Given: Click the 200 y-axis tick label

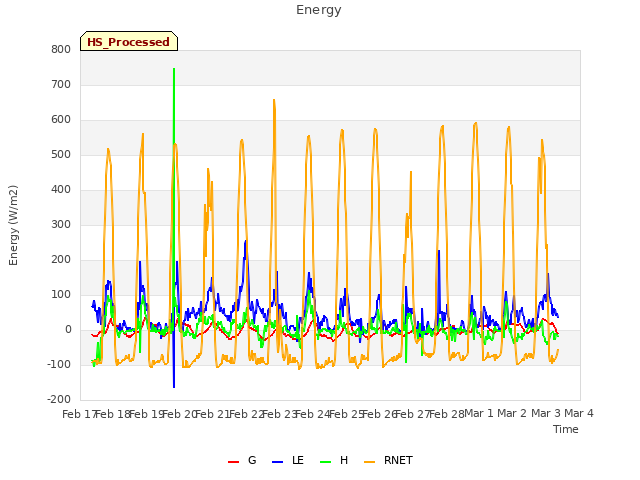Looking at the screenshot, I should pyautogui.click(x=61, y=260).
